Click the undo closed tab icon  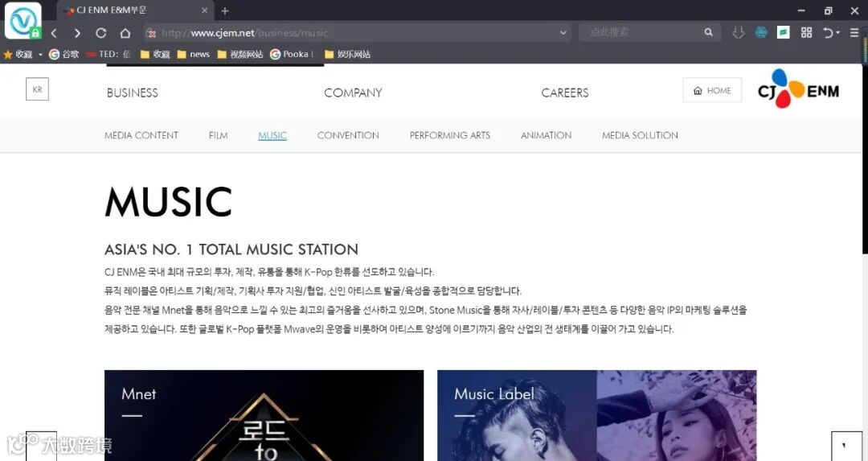[828, 33]
